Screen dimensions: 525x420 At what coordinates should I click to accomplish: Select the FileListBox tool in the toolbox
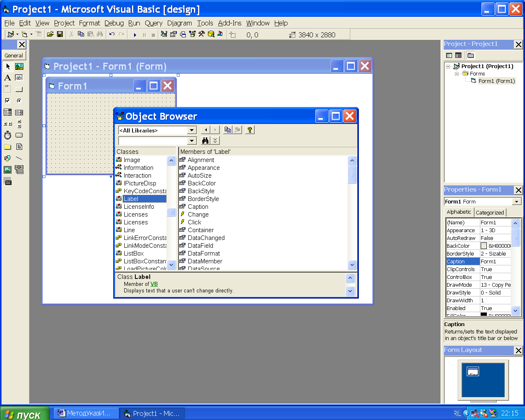coord(19,146)
